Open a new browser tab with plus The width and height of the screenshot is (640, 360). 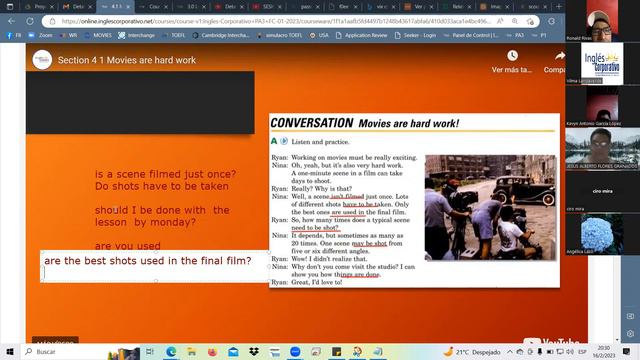click(x=559, y=7)
